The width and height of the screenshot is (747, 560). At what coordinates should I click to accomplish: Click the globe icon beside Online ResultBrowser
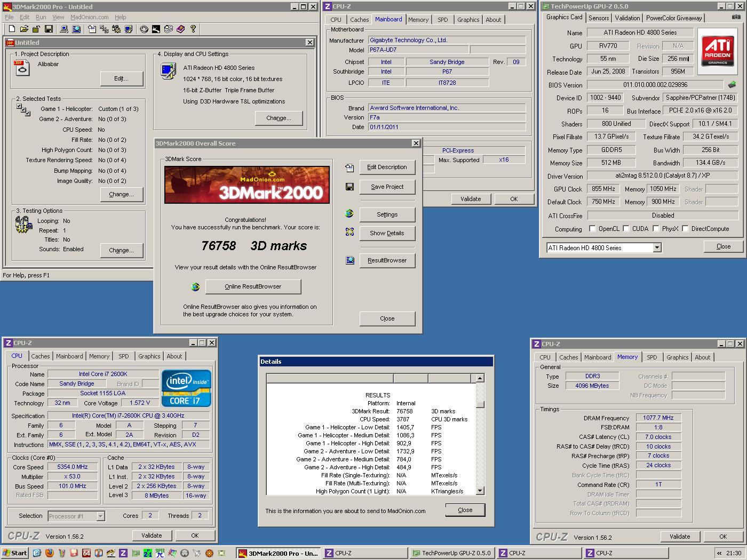tap(195, 286)
